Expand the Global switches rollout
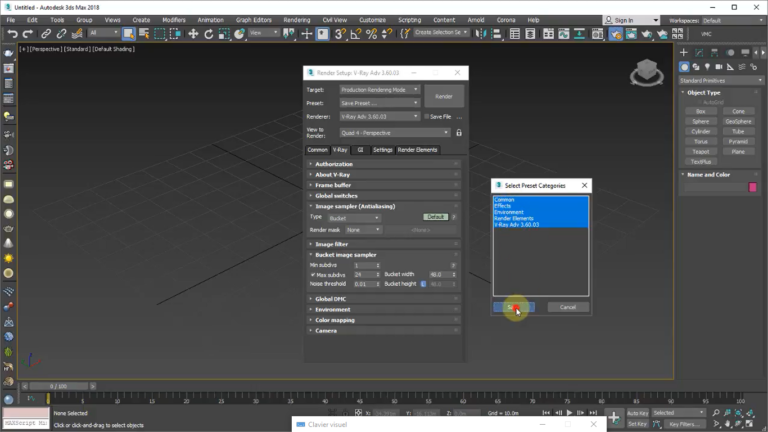 (x=384, y=196)
